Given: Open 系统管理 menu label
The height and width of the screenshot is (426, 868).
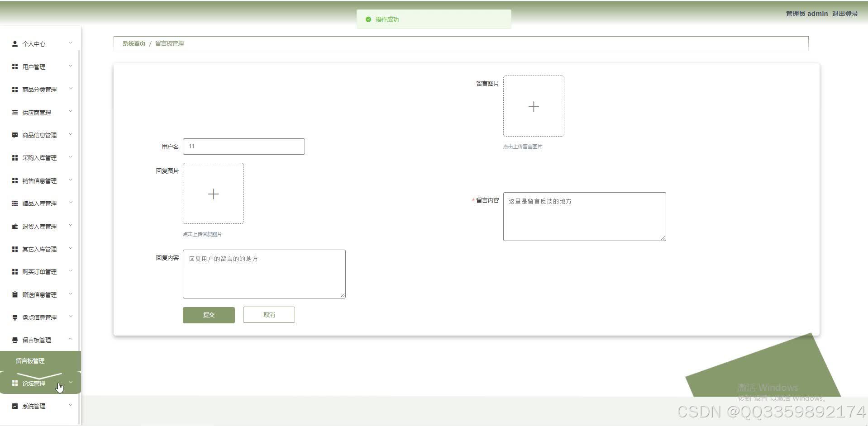Looking at the screenshot, I should tap(34, 406).
